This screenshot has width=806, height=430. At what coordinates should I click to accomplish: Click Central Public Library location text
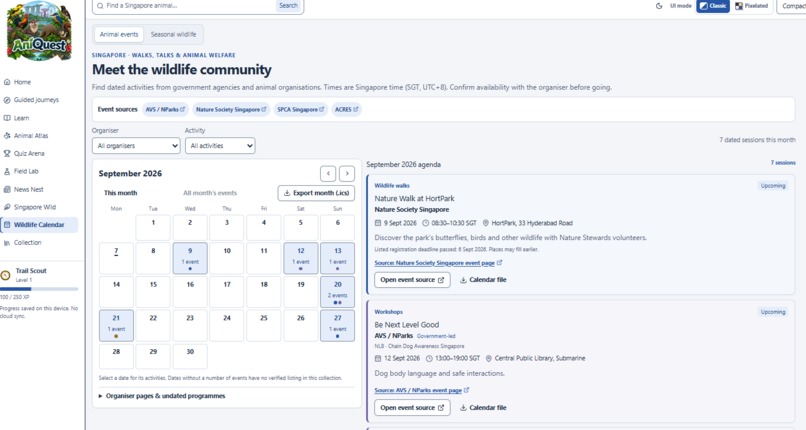540,358
